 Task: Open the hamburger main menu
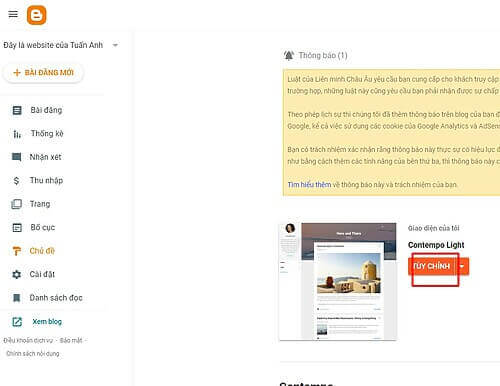13,14
